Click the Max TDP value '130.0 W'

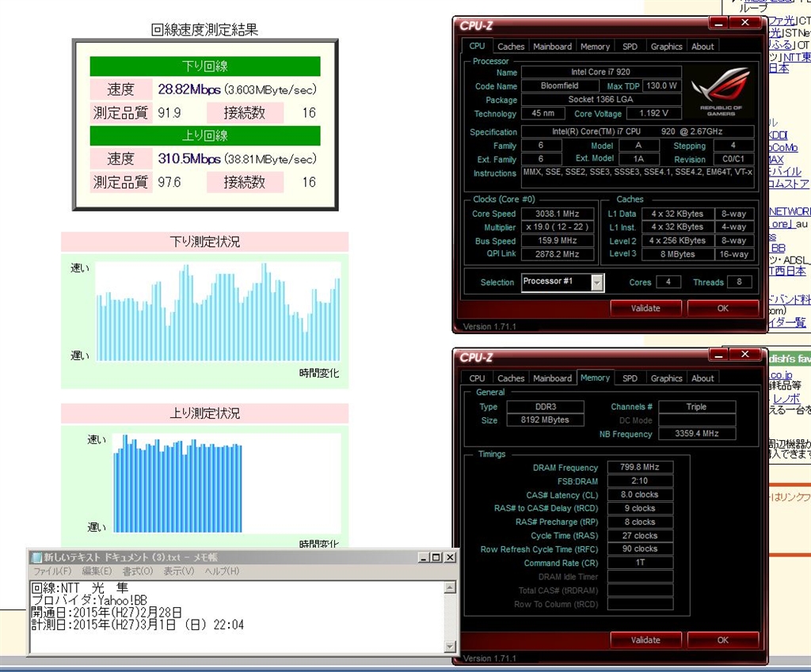[661, 85]
